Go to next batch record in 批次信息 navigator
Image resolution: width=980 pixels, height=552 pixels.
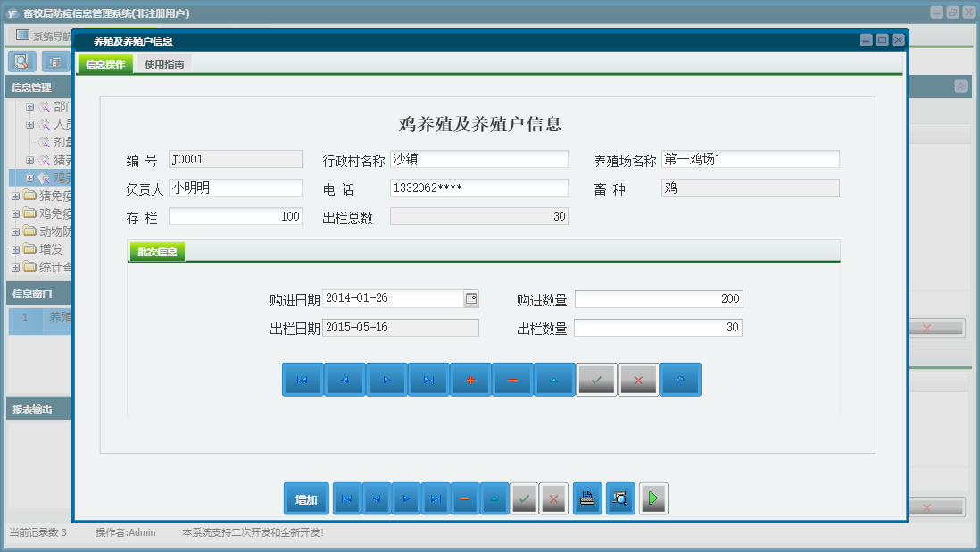click(x=386, y=380)
